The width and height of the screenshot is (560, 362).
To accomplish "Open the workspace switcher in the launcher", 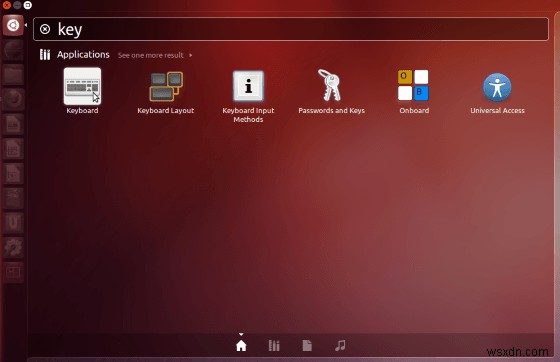I will point(13,272).
